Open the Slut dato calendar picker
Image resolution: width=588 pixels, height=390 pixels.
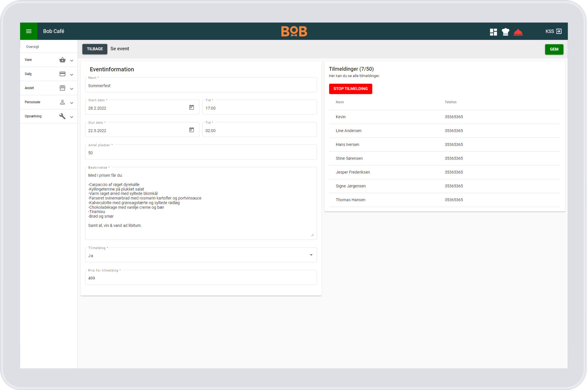tap(192, 130)
